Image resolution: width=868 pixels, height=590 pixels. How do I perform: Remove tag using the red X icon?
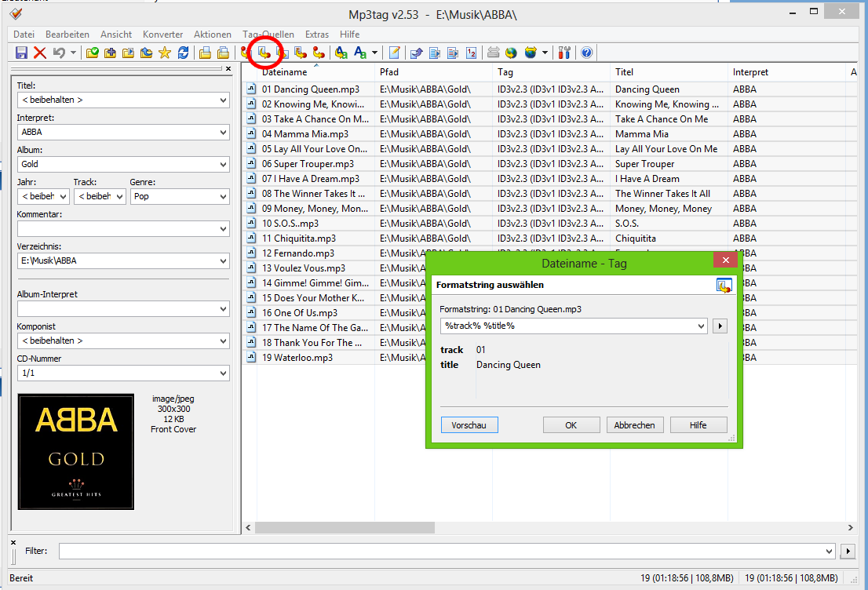(x=40, y=53)
